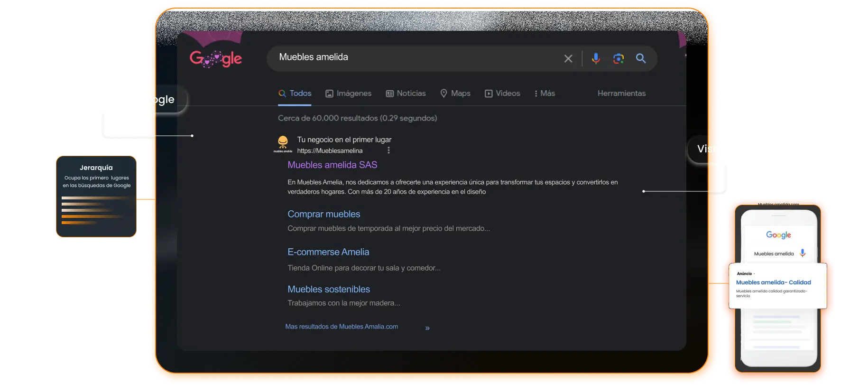Viewport: 868px width, 385px height.
Task: Switch to the Imágenes tab
Action: pyautogui.click(x=348, y=94)
